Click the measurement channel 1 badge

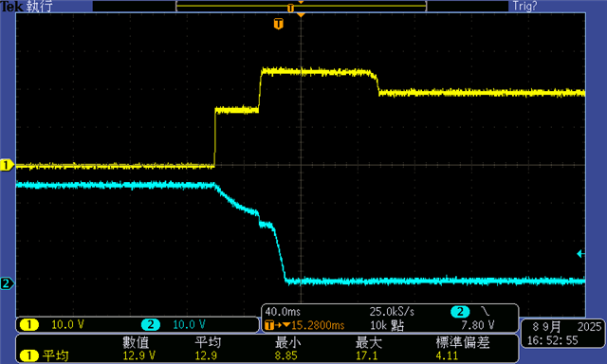click(x=29, y=355)
